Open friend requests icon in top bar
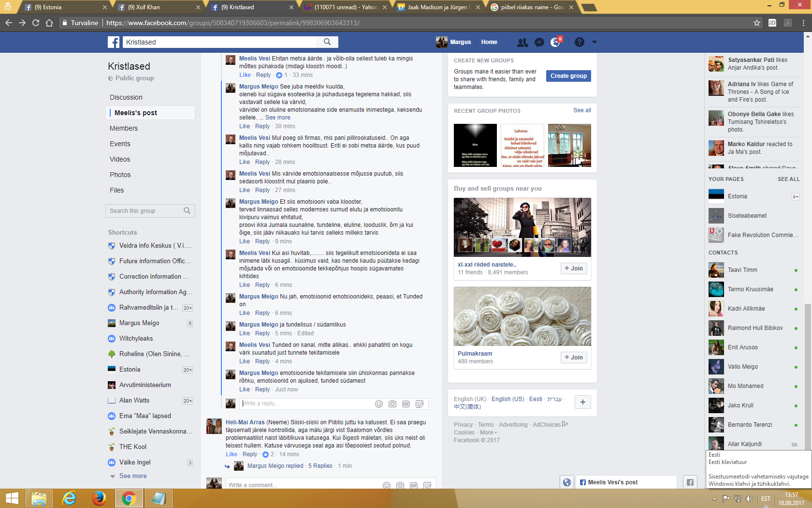812x508 pixels. (522, 43)
